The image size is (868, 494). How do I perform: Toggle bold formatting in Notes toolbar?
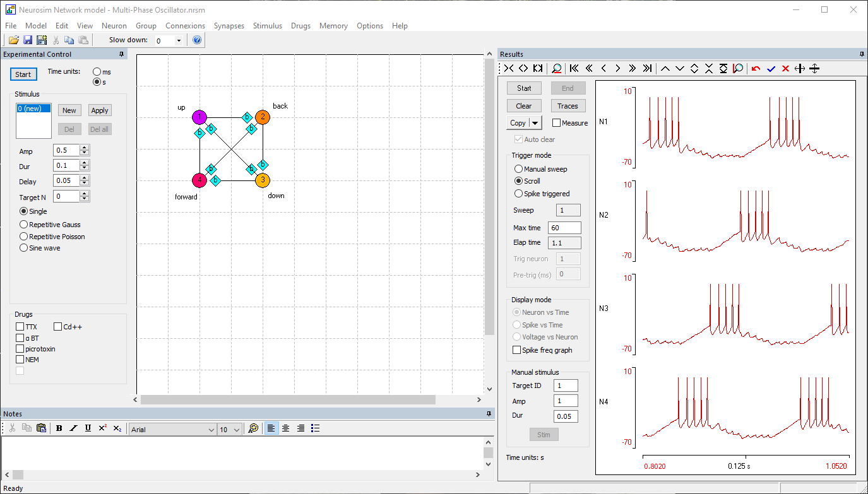(59, 428)
